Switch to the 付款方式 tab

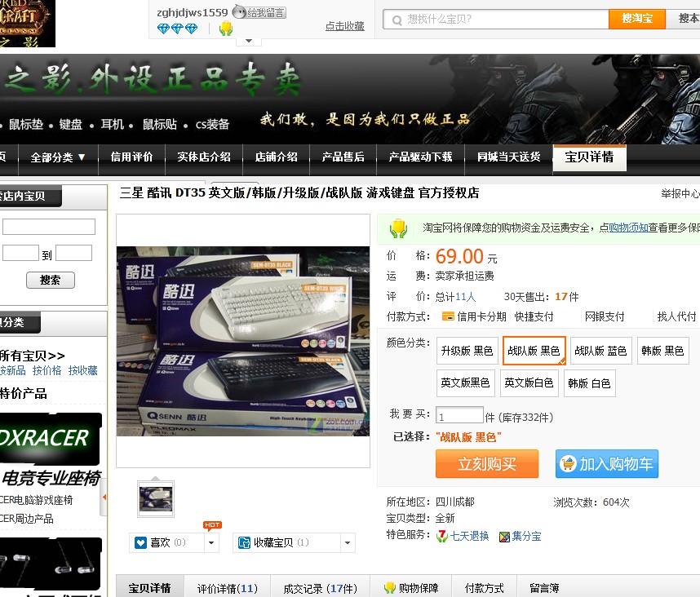(x=485, y=588)
